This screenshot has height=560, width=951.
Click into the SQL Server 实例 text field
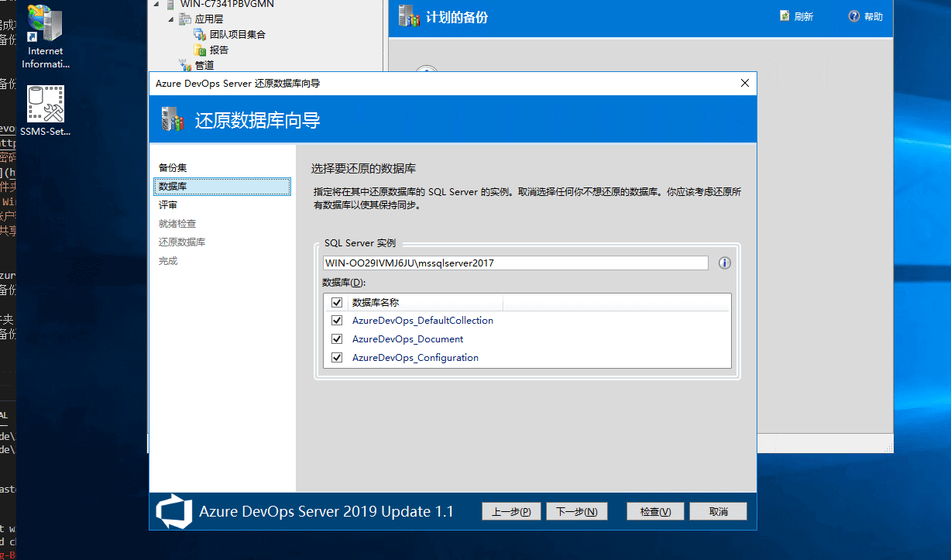point(515,263)
